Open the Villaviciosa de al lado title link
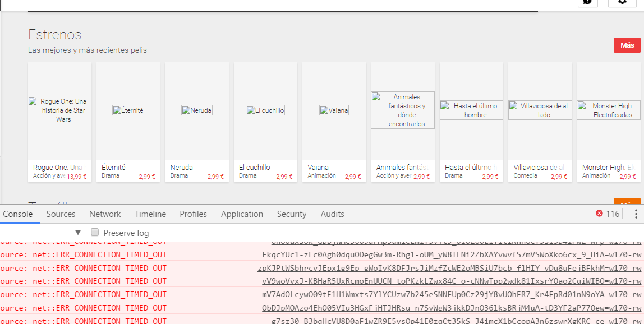This screenshot has width=644, height=324. point(539,167)
